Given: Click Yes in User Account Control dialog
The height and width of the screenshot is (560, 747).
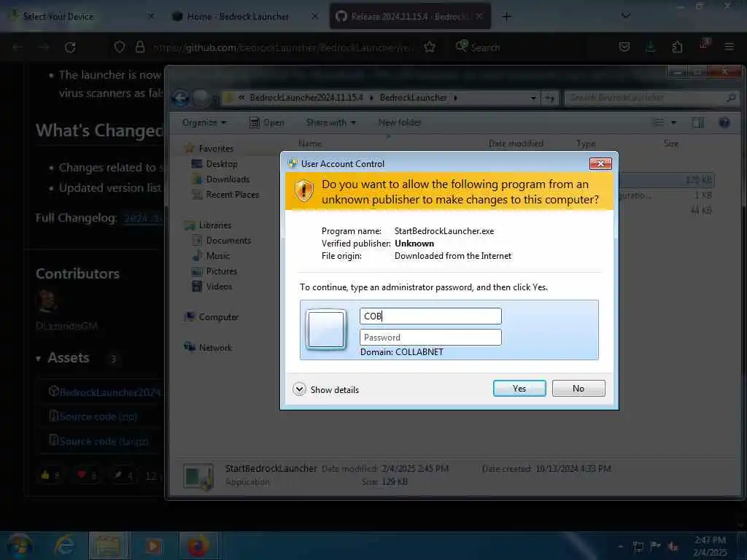Looking at the screenshot, I should pyautogui.click(x=519, y=389).
